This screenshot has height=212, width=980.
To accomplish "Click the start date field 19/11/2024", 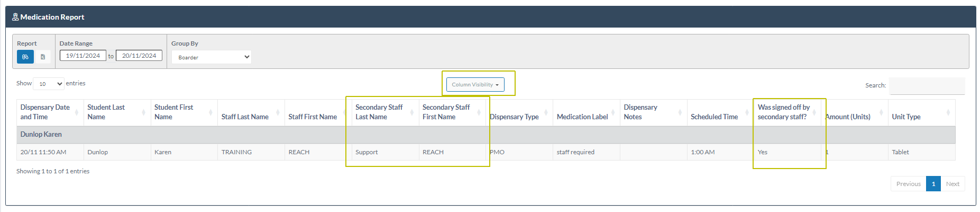I will [x=83, y=56].
